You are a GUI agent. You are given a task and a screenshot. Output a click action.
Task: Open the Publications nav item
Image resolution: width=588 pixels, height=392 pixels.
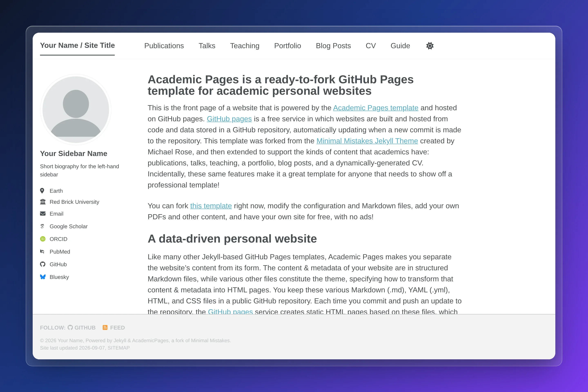point(164,46)
